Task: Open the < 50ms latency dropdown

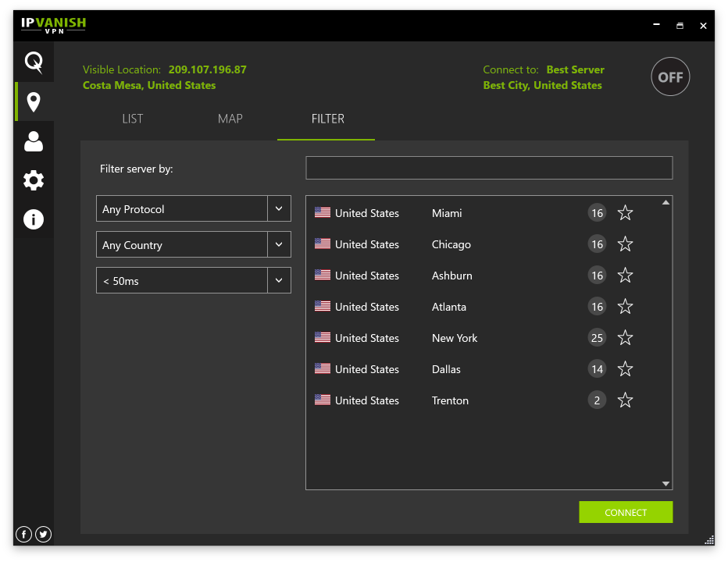Action: (194, 280)
